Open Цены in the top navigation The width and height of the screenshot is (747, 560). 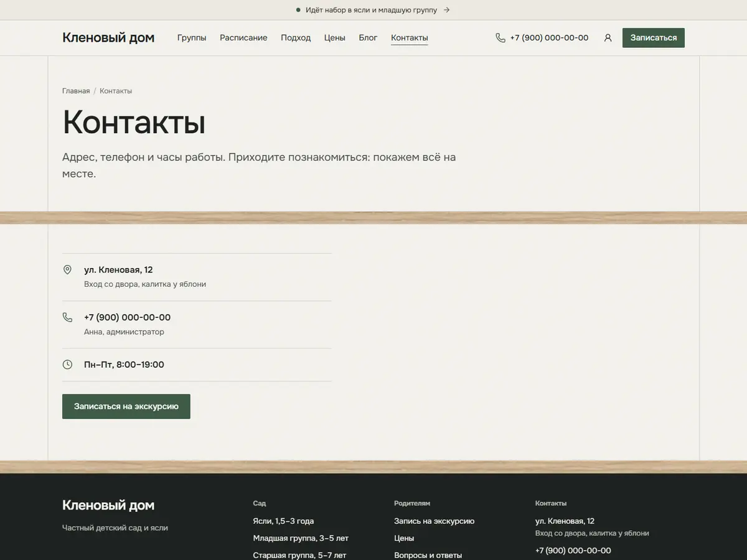(335, 38)
